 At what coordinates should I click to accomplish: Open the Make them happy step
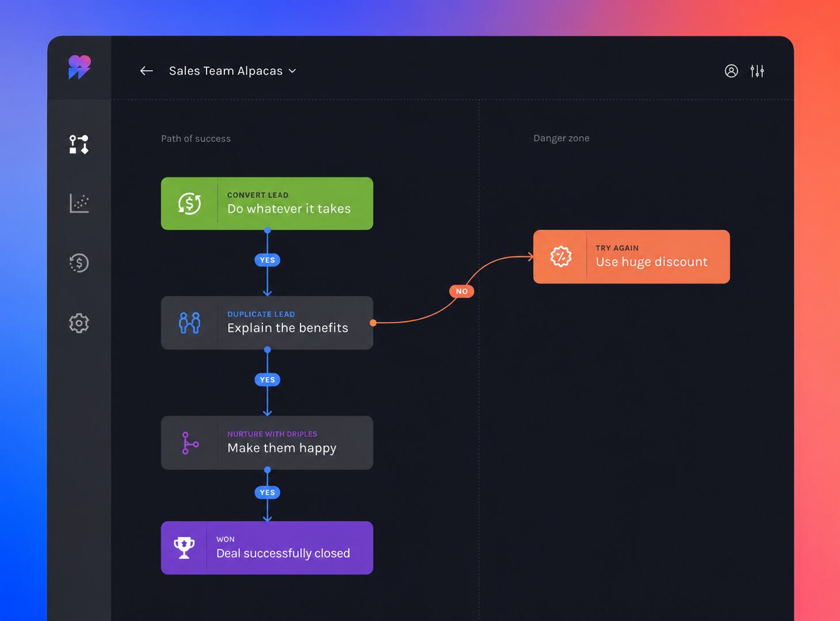267,442
